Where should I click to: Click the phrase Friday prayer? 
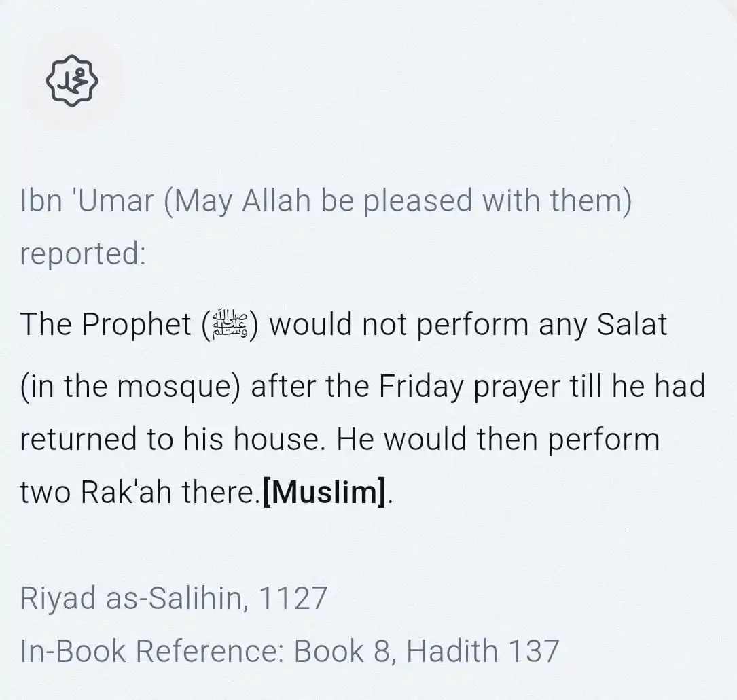469,387
